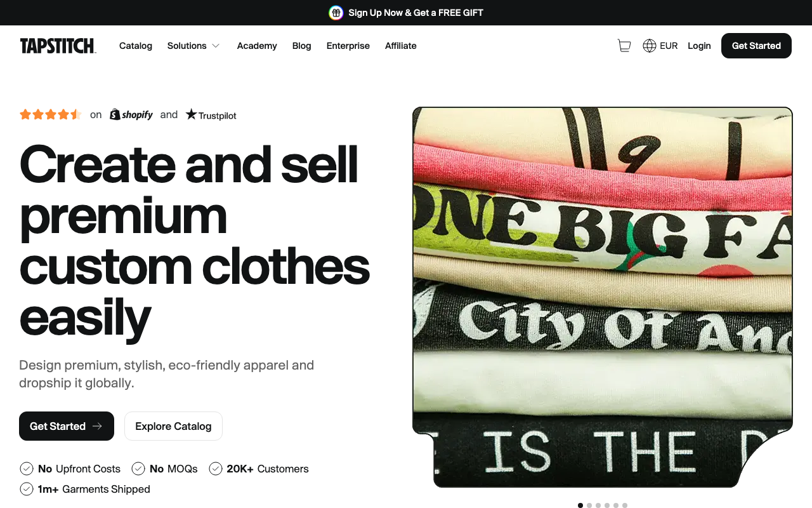Select the first carousel dot
The width and height of the screenshot is (812, 508).
580,505
